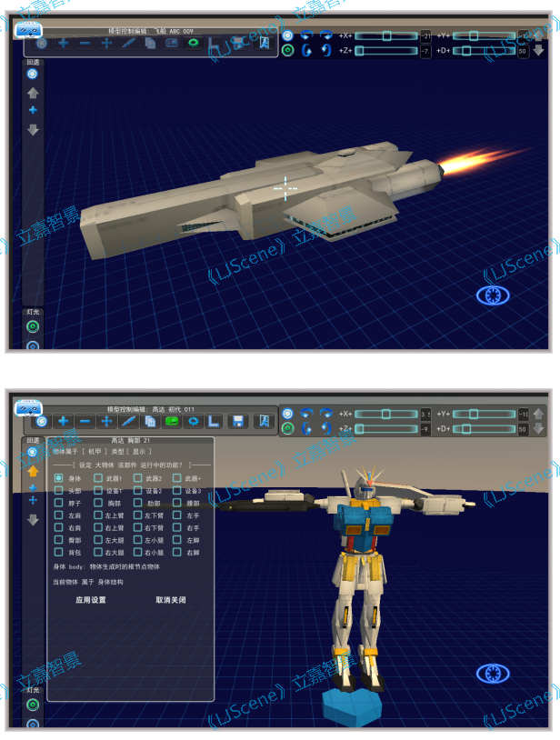560x740 pixels.
Task: Click the pencil edit icon in Gundam toolbar
Action: tap(128, 421)
